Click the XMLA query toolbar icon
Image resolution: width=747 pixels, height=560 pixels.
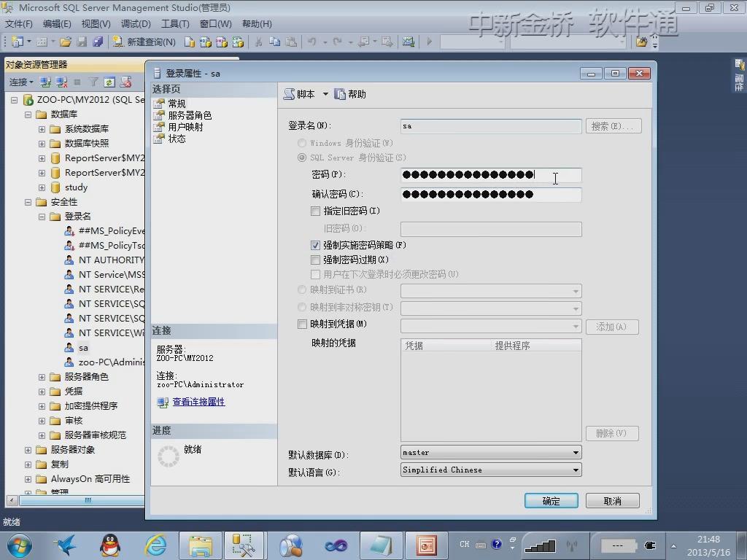pos(238,42)
